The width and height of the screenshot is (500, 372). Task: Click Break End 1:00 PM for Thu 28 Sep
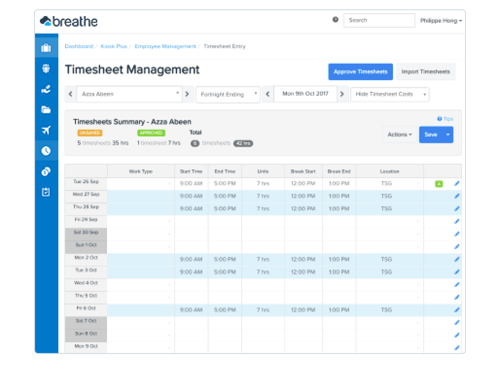[x=339, y=209]
